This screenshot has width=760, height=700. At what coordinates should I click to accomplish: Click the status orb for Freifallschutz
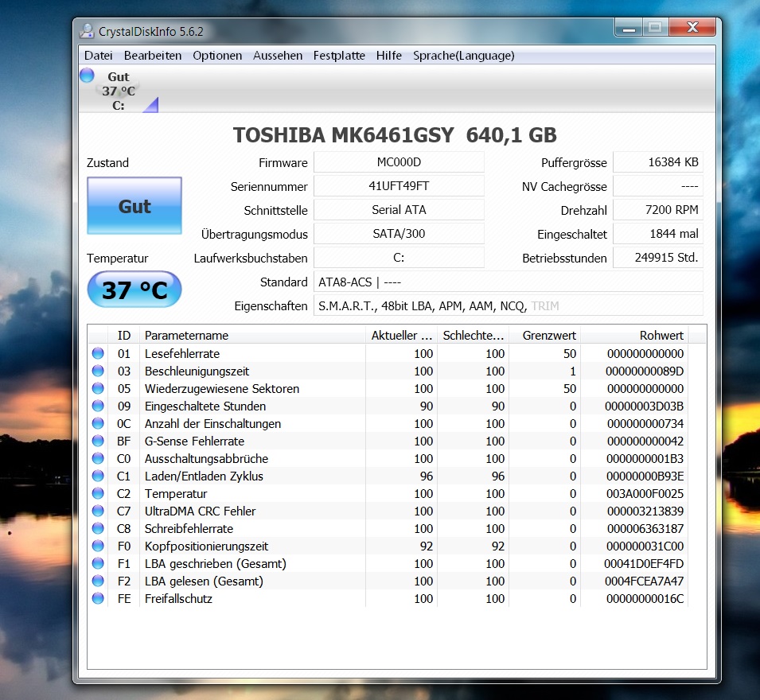98,598
